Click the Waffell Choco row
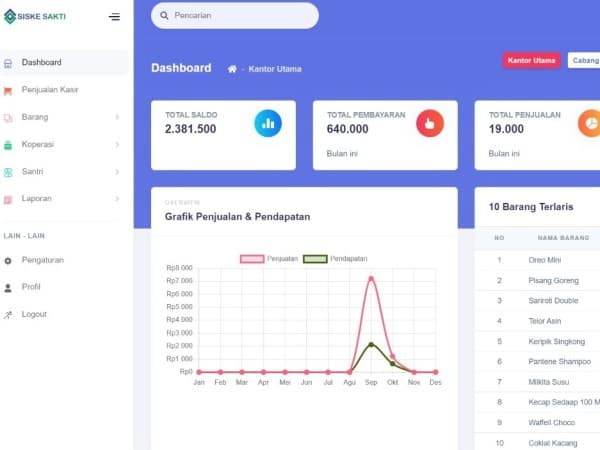600x450 pixels. (x=537, y=422)
